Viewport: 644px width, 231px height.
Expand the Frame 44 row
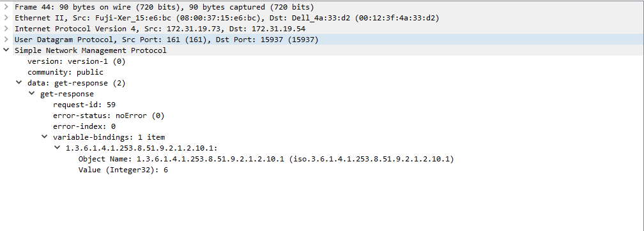click(x=6, y=7)
